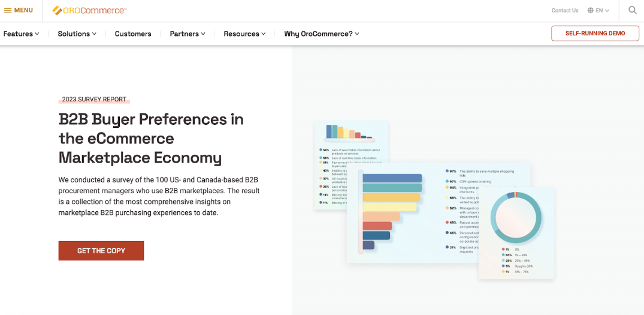Click the GET THE COPY button
Image resolution: width=644 pixels, height=315 pixels.
[x=101, y=250]
